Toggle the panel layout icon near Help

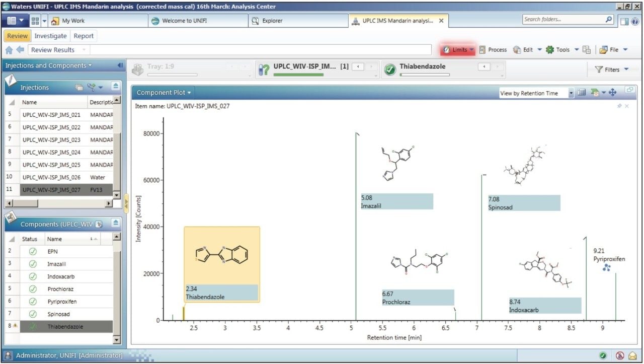(624, 21)
